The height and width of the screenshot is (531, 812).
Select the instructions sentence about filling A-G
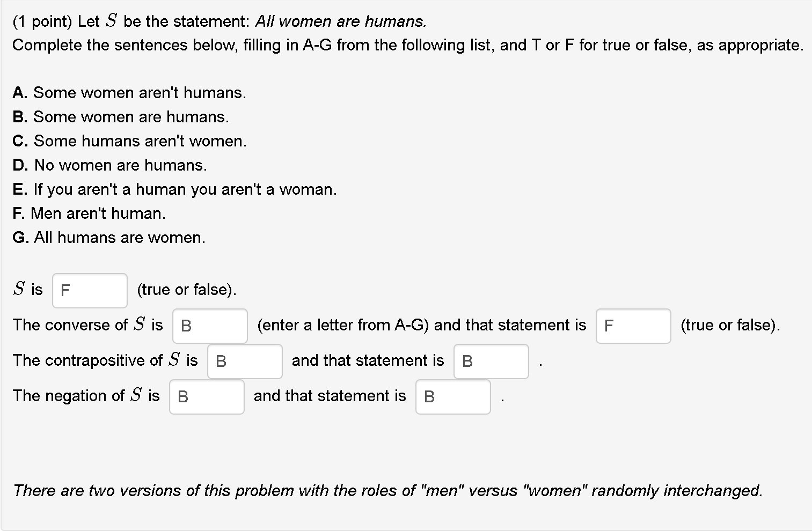tap(407, 45)
